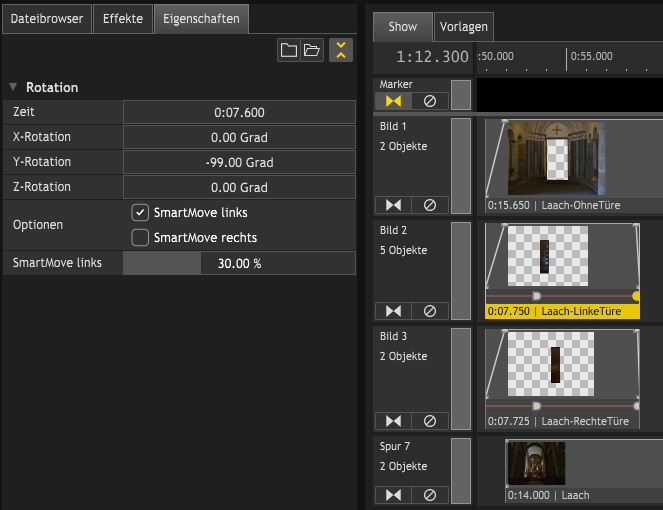Collapse the Rotation section
663x510 pixels.
[13, 88]
